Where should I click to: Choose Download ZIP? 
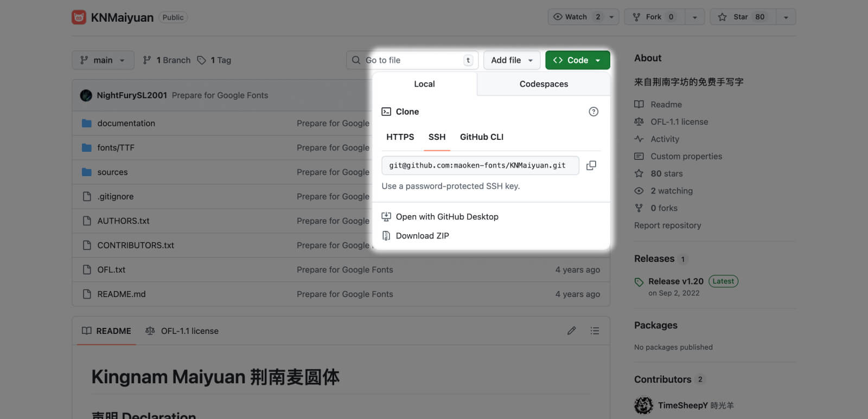click(x=416, y=236)
